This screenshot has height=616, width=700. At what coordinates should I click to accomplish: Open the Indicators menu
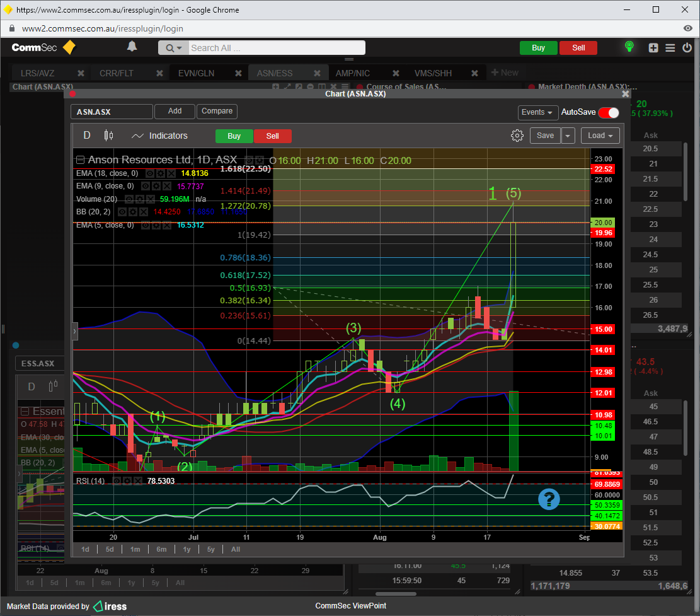[x=160, y=136]
